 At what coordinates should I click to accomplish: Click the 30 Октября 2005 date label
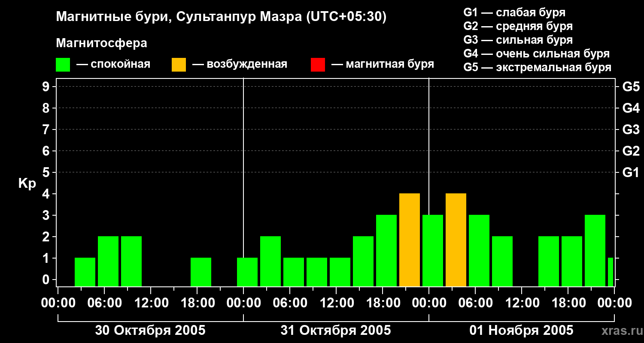(x=150, y=331)
